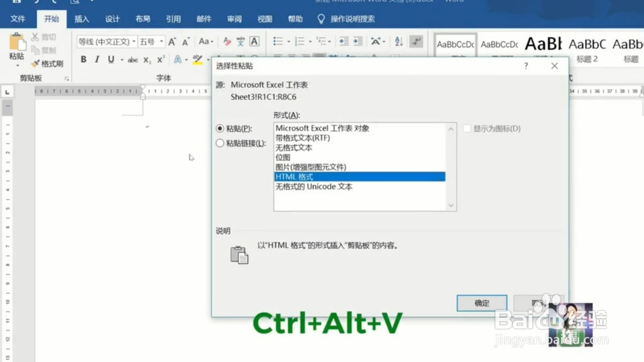
Task: Increase paragraph indent
Action: (358, 42)
